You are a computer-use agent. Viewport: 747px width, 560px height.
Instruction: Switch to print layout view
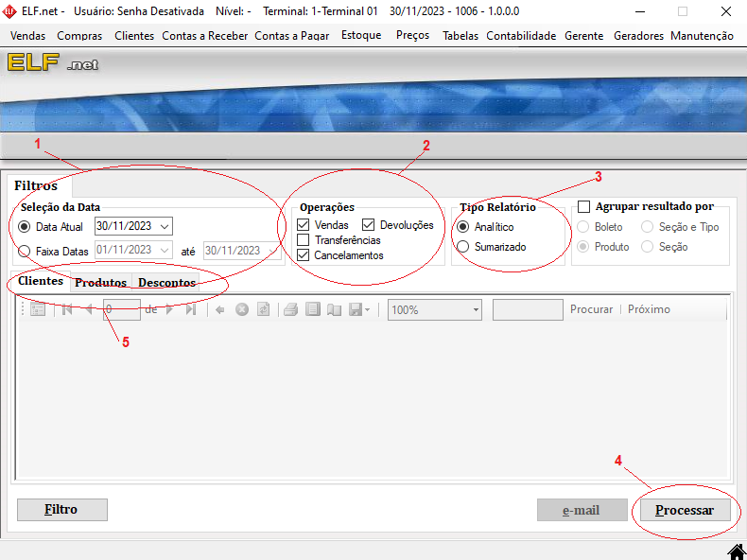tap(313, 309)
